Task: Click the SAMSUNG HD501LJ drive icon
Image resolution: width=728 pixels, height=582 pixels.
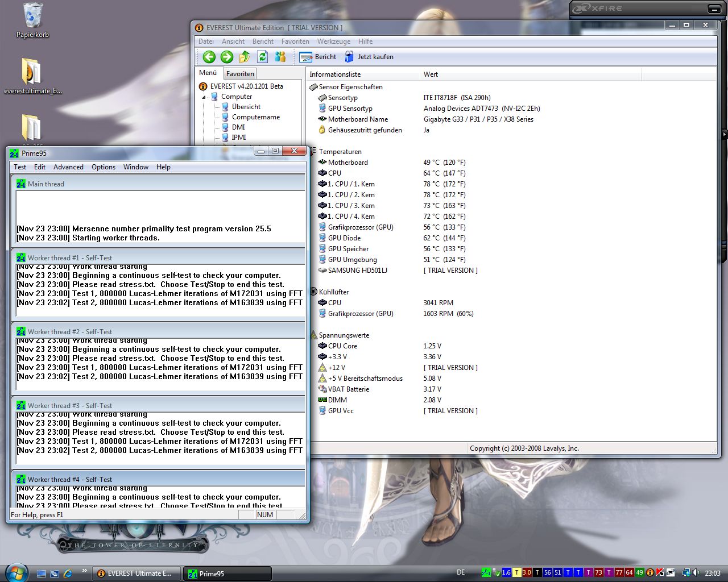Action: point(322,271)
